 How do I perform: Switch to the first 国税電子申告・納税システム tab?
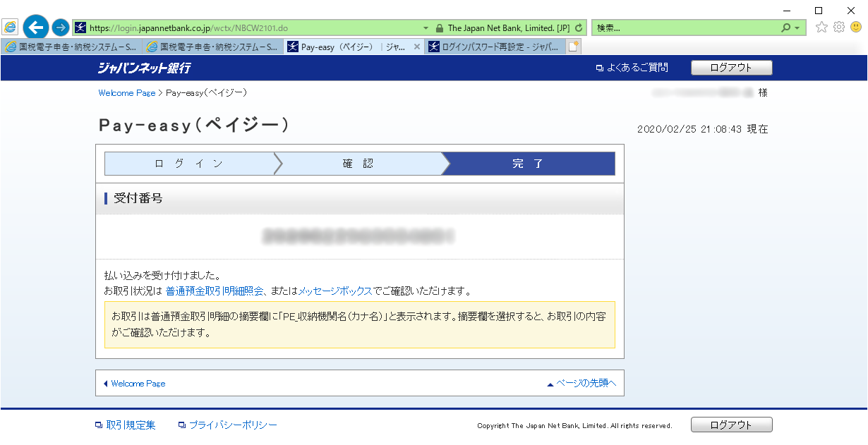tap(72, 47)
